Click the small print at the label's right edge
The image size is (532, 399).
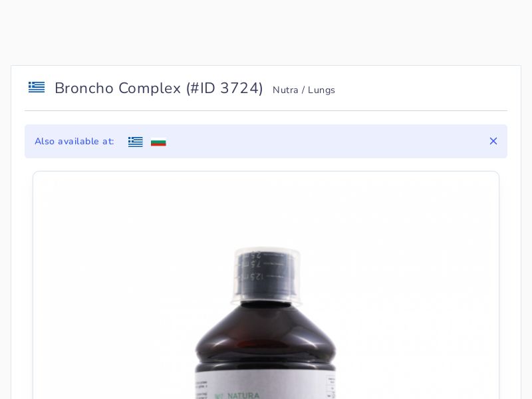point(331,387)
